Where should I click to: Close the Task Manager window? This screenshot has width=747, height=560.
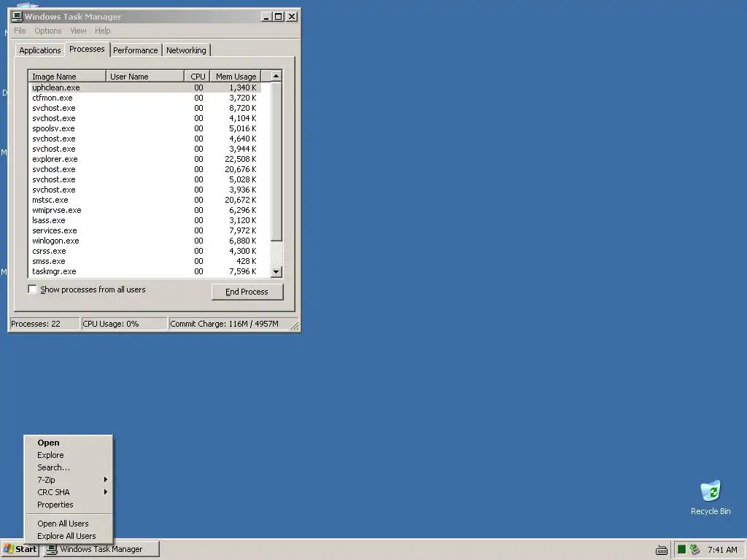point(292,17)
